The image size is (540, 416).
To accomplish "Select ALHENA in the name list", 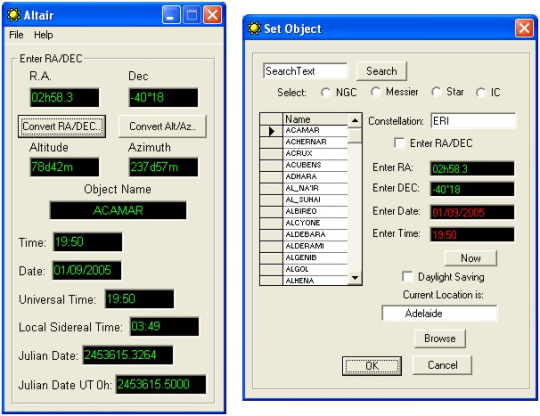I will (315, 280).
